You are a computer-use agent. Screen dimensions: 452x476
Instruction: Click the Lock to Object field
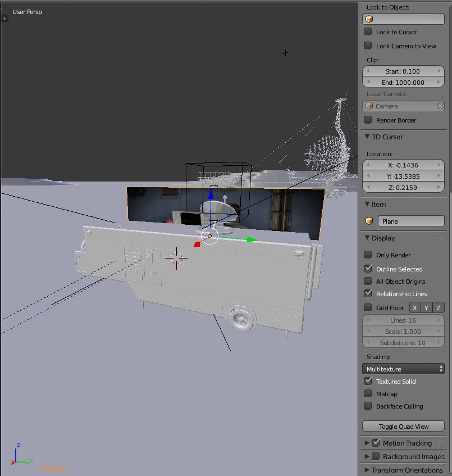pyautogui.click(x=403, y=19)
